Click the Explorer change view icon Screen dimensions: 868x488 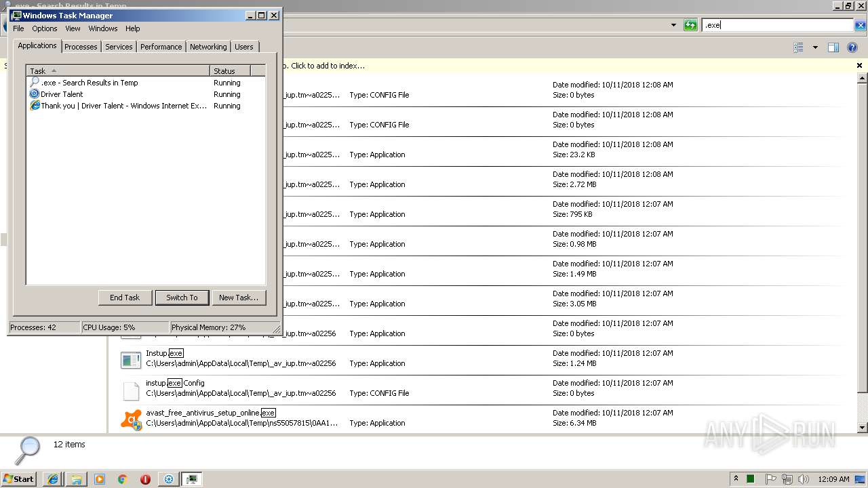pos(798,47)
